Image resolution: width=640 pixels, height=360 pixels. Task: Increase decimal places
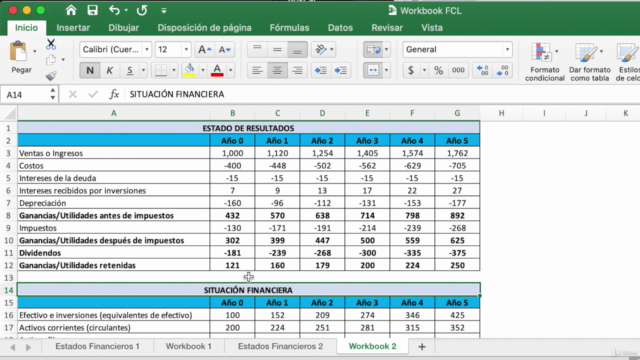click(482, 70)
